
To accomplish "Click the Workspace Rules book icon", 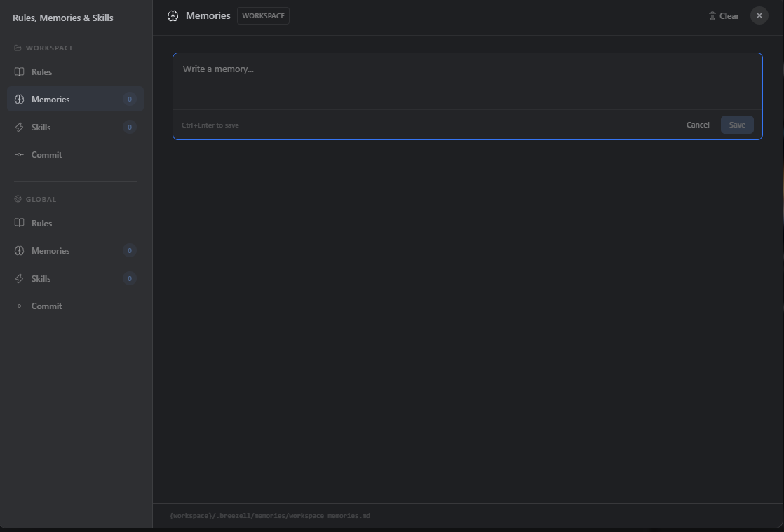I will point(19,71).
